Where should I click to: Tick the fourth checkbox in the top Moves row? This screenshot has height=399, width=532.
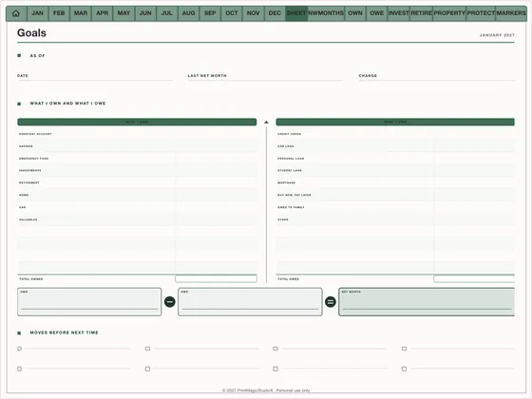(404, 349)
